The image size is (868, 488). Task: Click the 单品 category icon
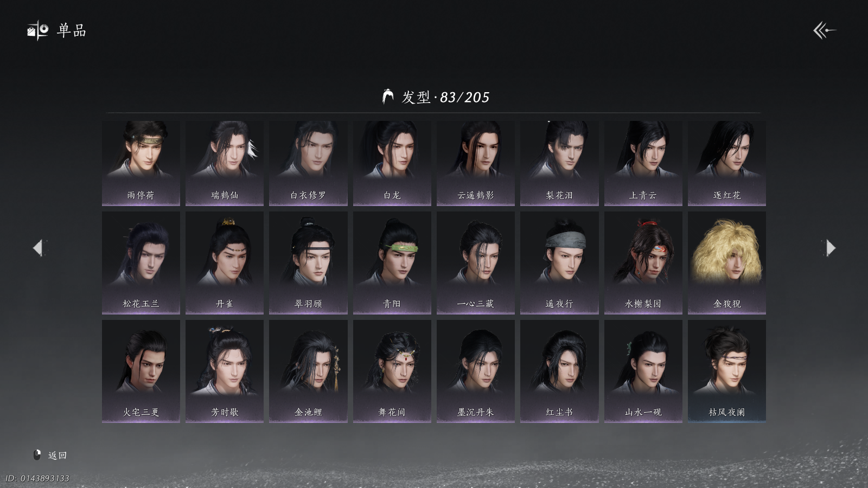tap(38, 30)
